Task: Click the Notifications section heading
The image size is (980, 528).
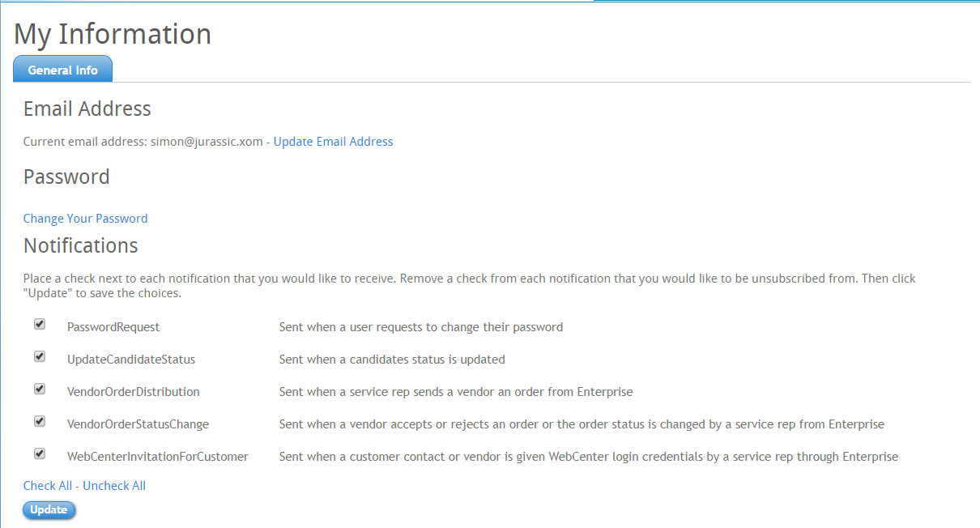Action: 81,245
